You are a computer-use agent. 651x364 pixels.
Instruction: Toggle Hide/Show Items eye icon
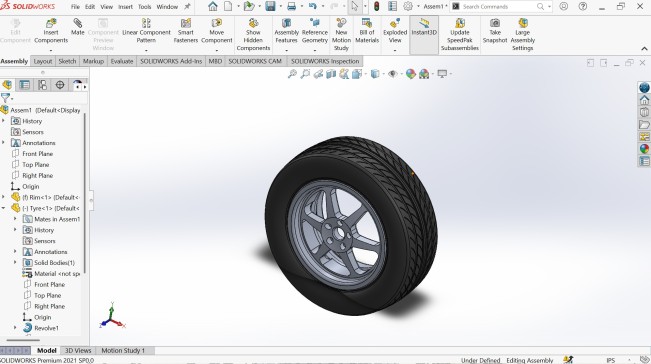pyautogui.click(x=392, y=74)
